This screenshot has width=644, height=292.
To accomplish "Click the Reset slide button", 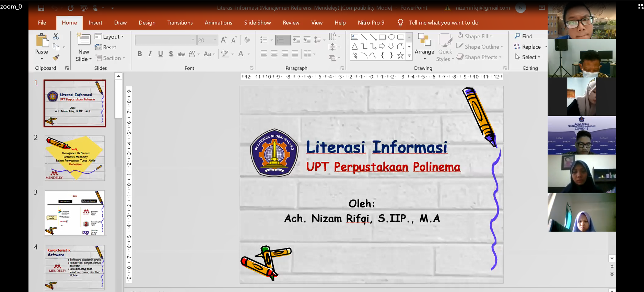I will pos(106,47).
